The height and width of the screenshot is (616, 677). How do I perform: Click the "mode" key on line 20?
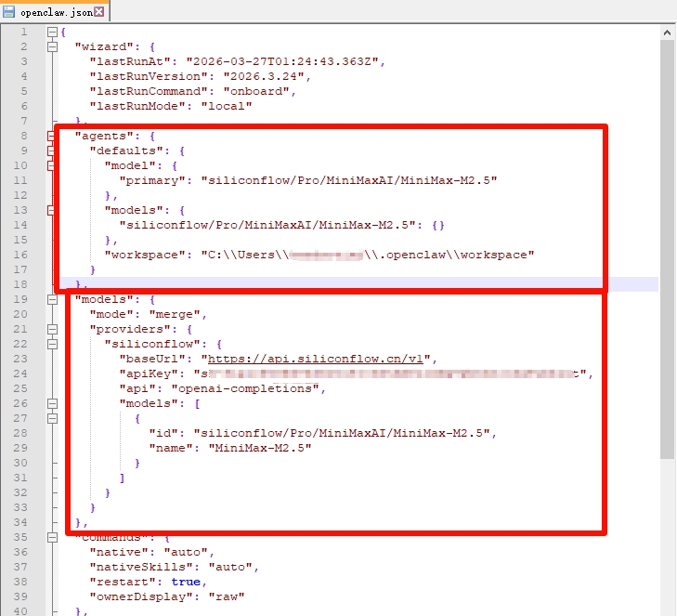[x=111, y=314]
